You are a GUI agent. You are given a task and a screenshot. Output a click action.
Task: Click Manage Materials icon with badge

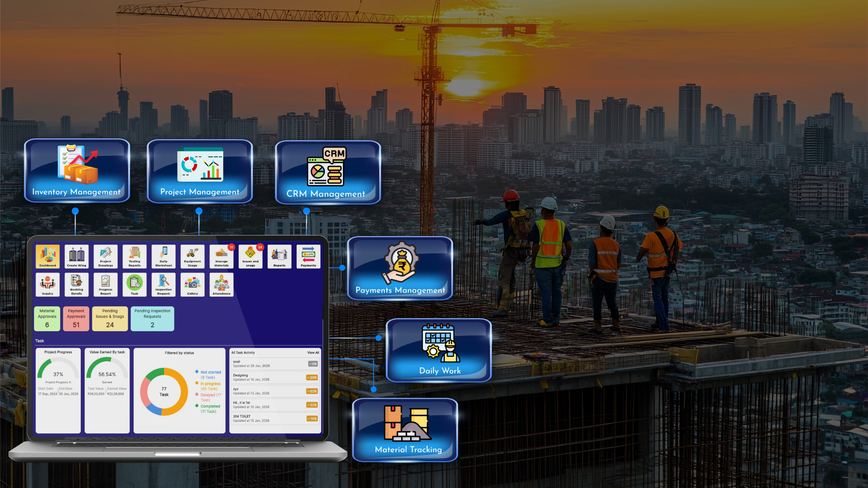[221, 256]
